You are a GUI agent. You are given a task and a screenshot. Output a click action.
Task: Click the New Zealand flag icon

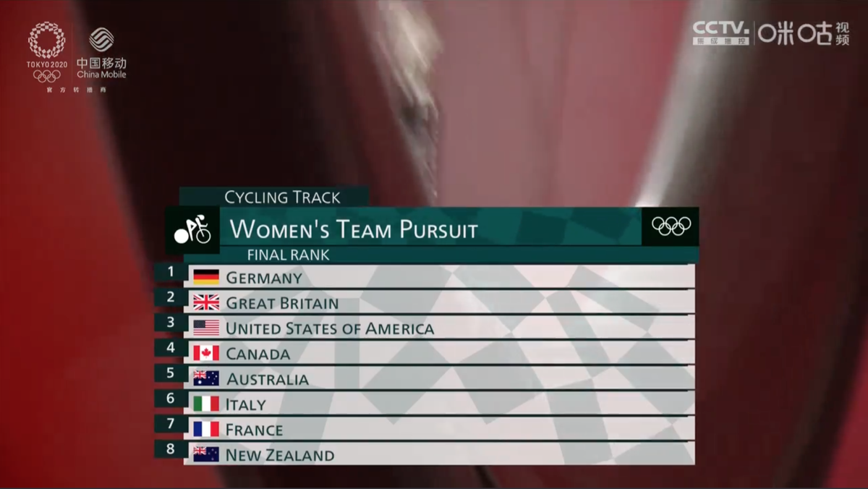(206, 454)
